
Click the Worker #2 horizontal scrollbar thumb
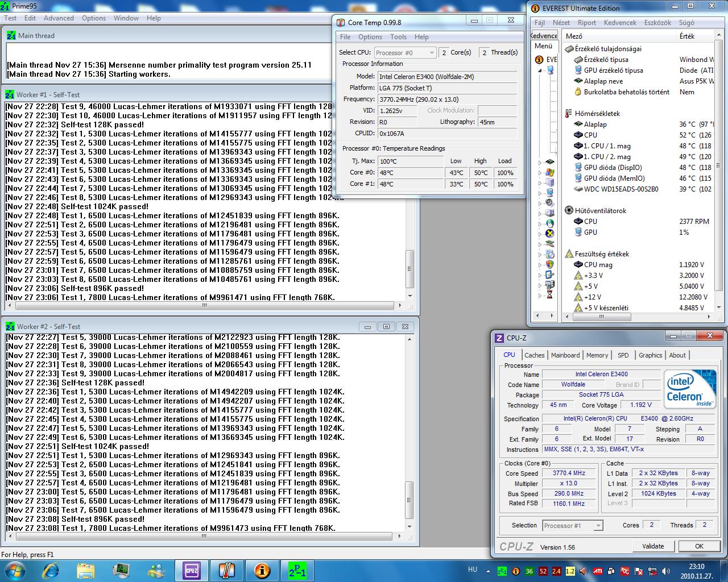pyautogui.click(x=205, y=536)
